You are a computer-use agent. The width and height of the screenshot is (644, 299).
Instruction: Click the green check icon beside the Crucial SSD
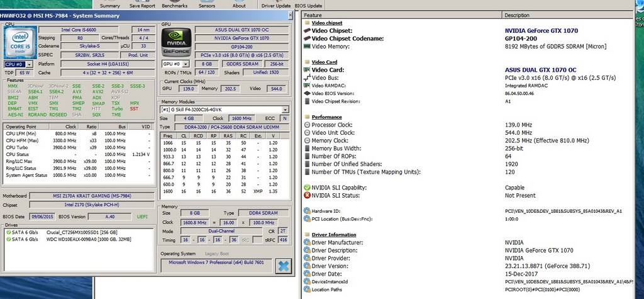(8, 232)
